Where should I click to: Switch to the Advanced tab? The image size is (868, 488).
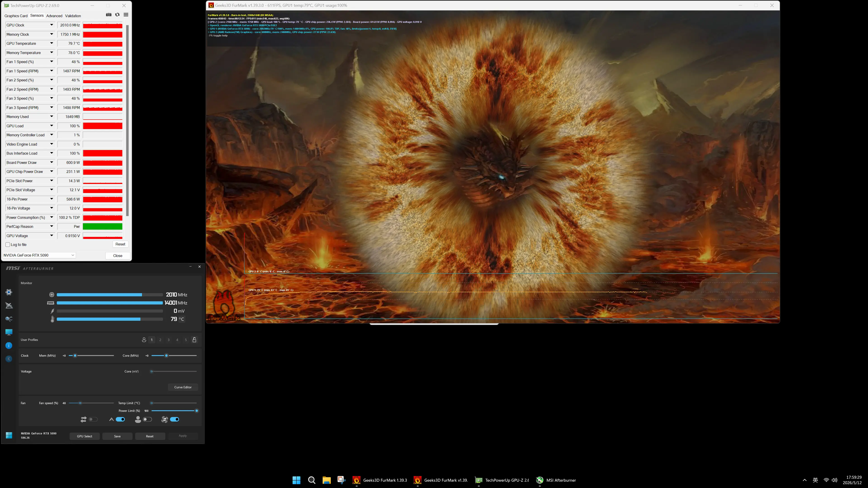click(54, 16)
